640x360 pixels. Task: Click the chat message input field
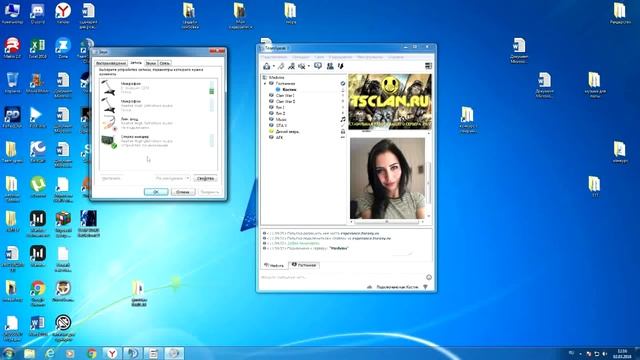tap(342, 278)
